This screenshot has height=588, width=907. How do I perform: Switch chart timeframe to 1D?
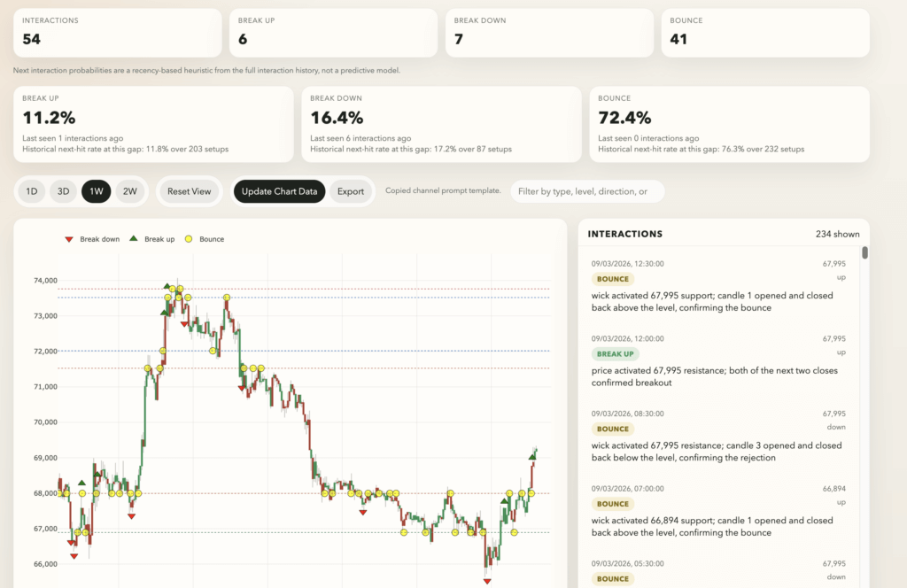(x=32, y=191)
